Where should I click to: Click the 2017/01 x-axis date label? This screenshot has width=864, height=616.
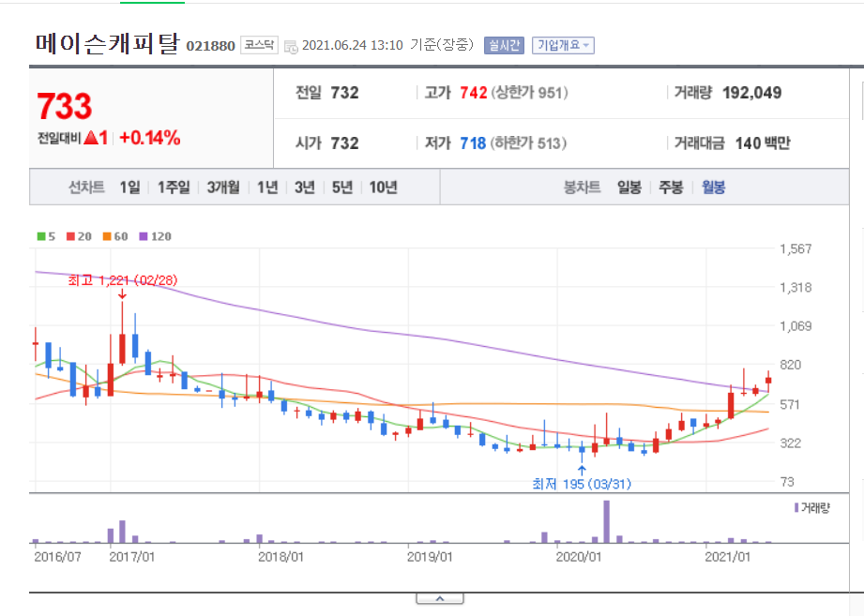coord(131,557)
